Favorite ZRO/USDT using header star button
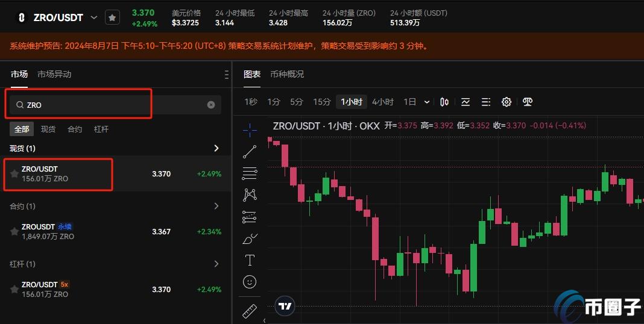Viewport: 644px width, 324px height. (x=113, y=17)
